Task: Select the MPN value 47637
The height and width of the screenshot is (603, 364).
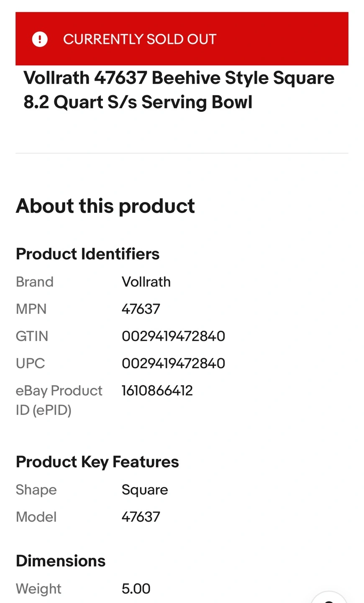Action: (141, 309)
